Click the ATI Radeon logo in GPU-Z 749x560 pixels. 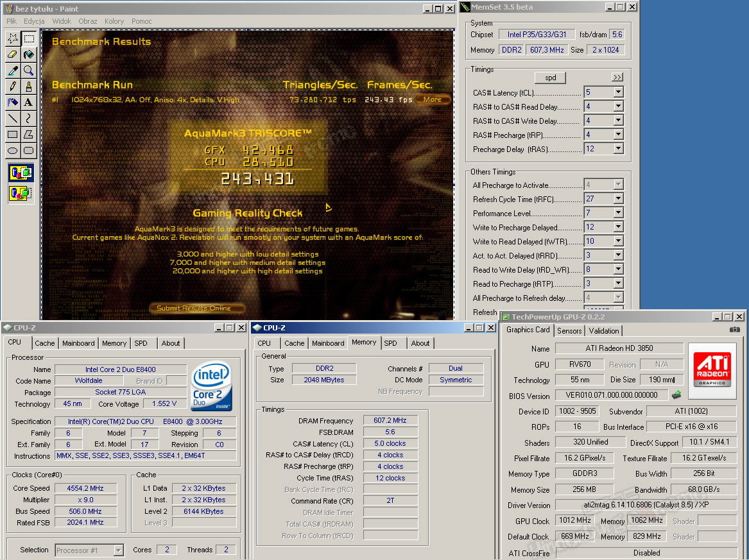coord(712,371)
